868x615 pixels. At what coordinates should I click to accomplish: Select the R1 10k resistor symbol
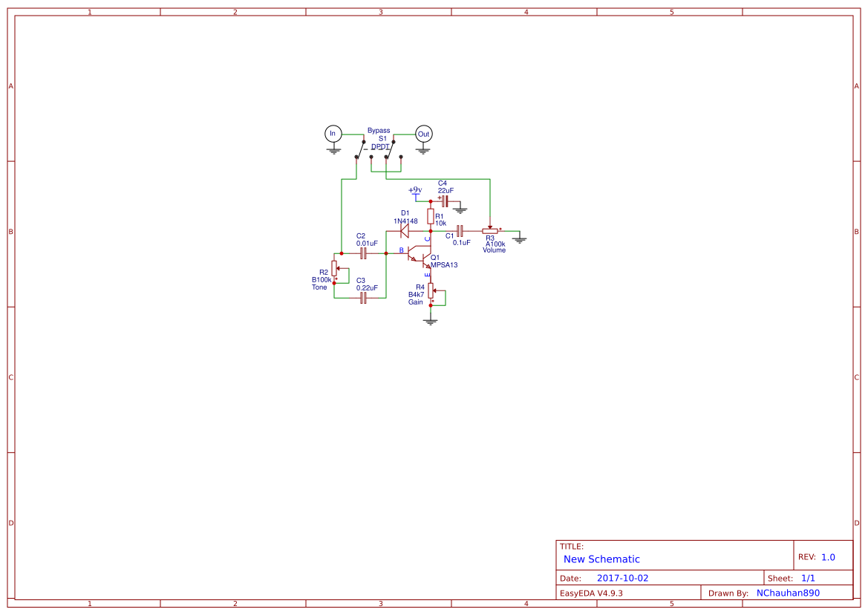430,216
